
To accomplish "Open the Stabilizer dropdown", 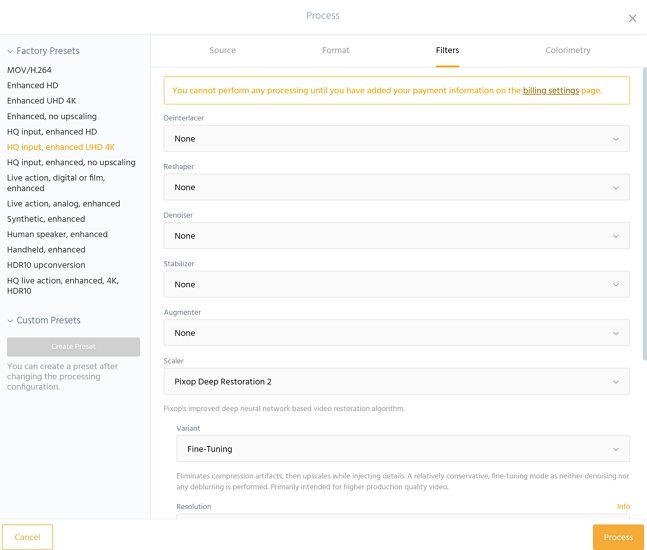I will pyautogui.click(x=396, y=285).
